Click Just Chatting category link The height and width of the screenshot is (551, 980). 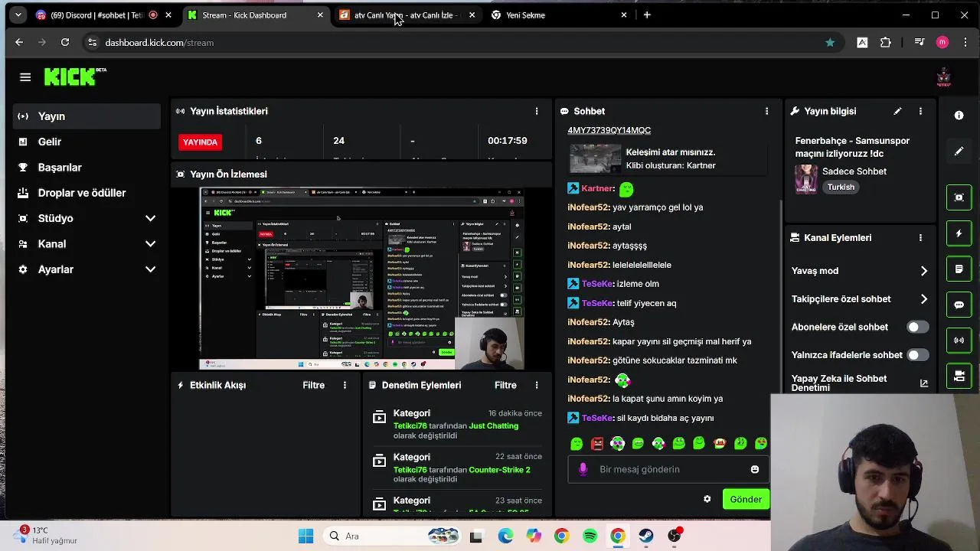click(x=493, y=426)
